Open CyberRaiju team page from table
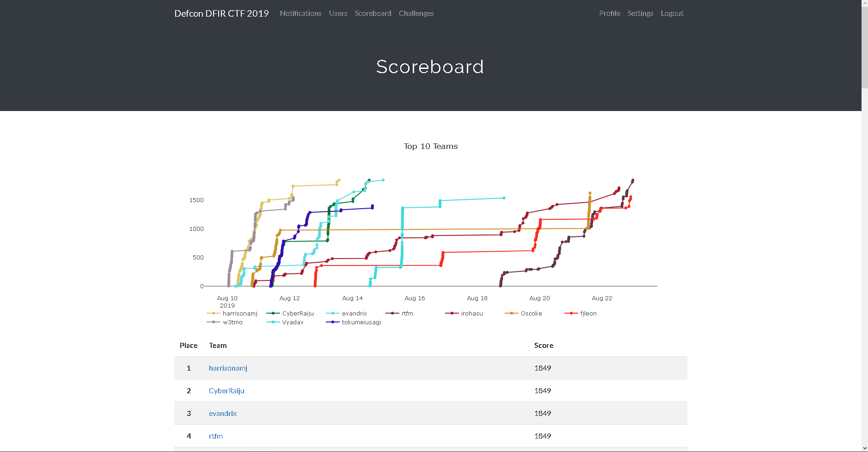This screenshot has width=868, height=452. coord(226,391)
